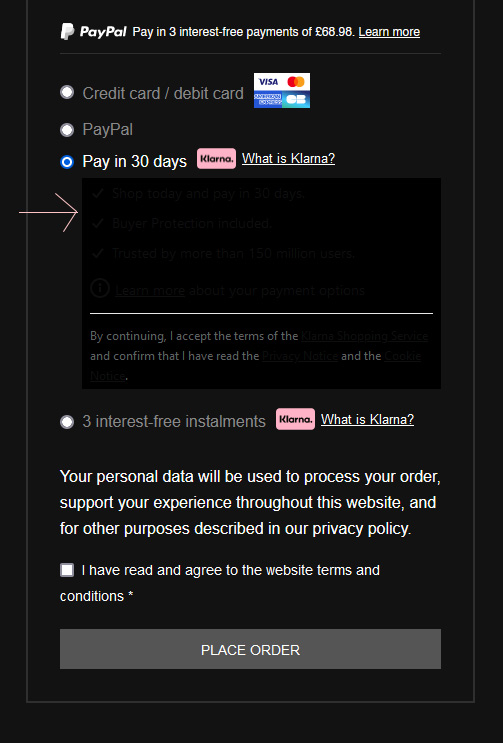Image resolution: width=503 pixels, height=743 pixels.
Task: Click the American Express card icon
Action: pos(268,99)
